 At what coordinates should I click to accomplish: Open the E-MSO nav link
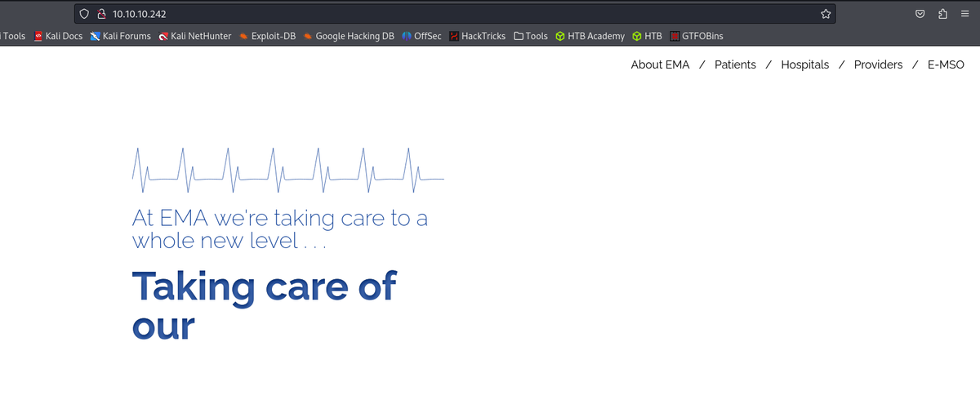(x=946, y=64)
